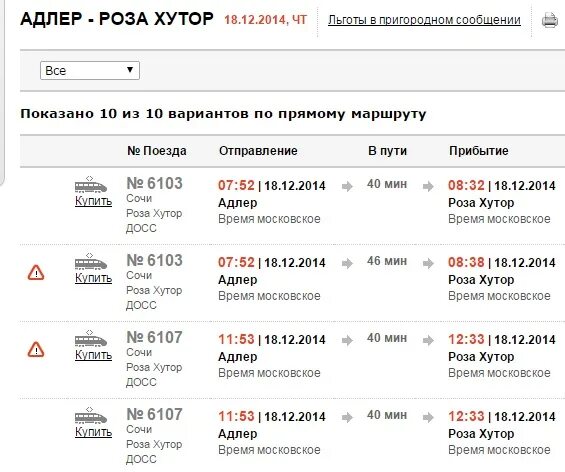
Task: Click train icon of last 6107 row
Action: coord(91,415)
